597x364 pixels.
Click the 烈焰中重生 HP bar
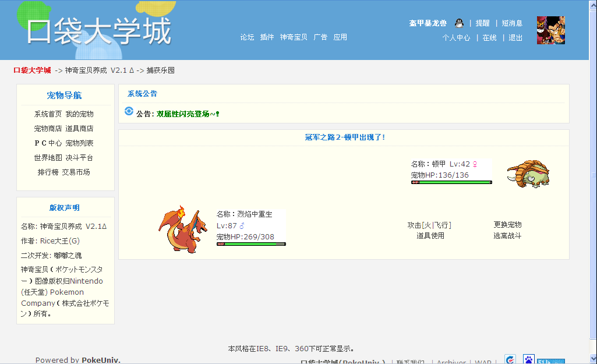(x=251, y=244)
